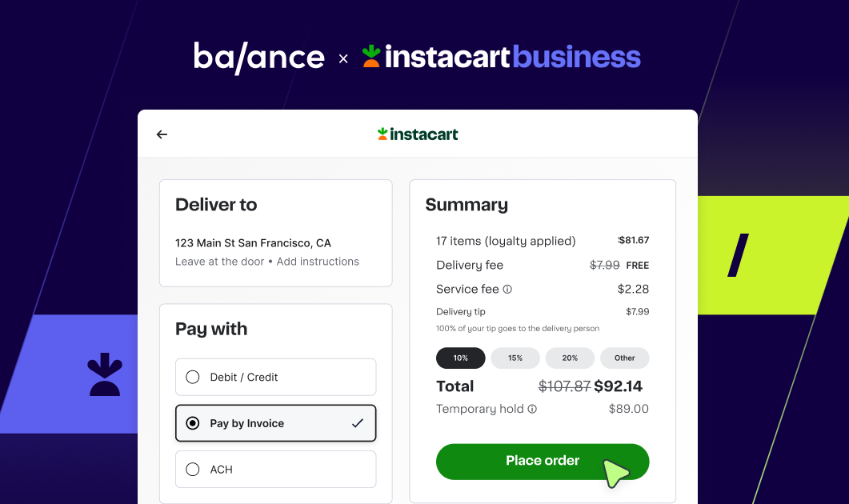Open the Temporary hold info icon
The width and height of the screenshot is (849, 504).
[531, 409]
